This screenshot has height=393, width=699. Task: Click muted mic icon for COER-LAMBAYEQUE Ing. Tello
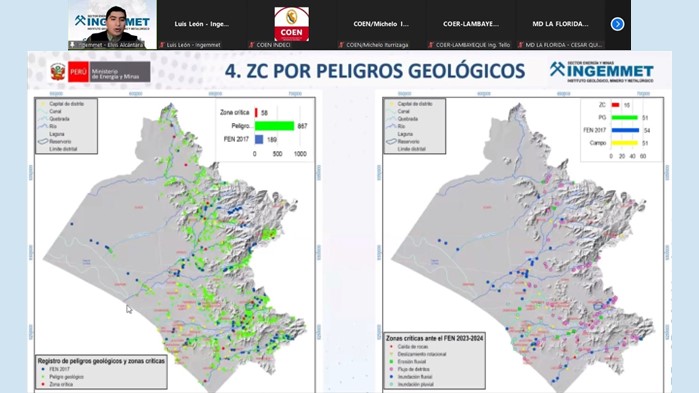(431, 45)
